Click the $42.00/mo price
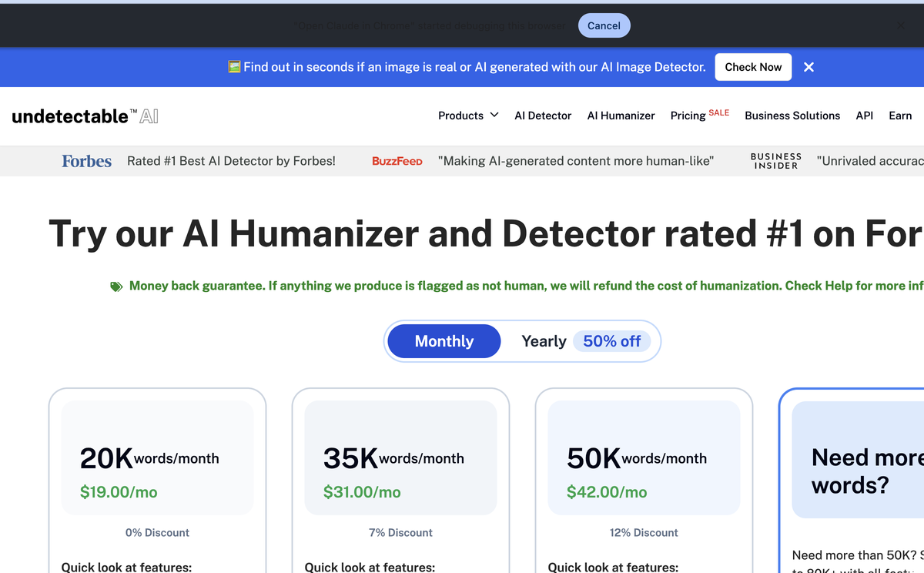Image resolution: width=924 pixels, height=573 pixels. [x=607, y=492]
